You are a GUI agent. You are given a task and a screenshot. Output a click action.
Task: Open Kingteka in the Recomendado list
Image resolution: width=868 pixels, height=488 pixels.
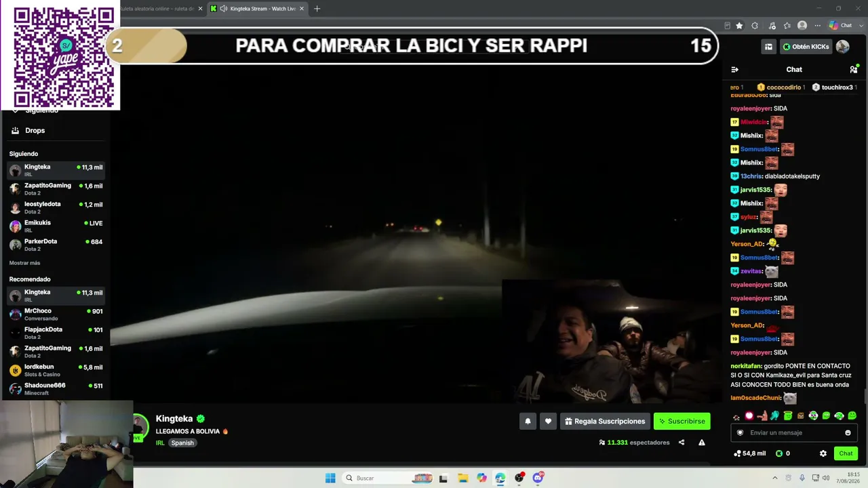point(56,296)
